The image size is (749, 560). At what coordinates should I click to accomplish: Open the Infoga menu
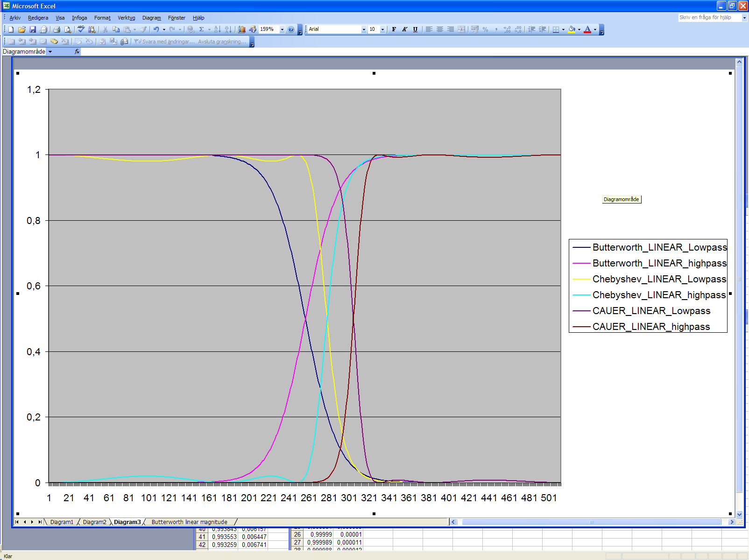click(79, 18)
